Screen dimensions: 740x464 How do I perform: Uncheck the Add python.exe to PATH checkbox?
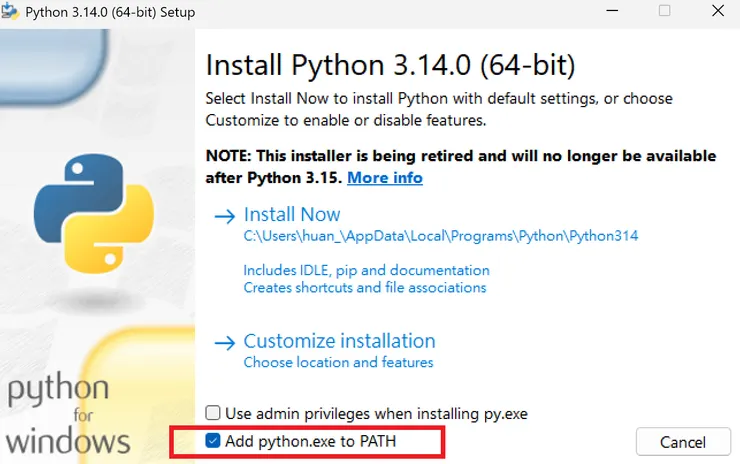[x=213, y=440]
